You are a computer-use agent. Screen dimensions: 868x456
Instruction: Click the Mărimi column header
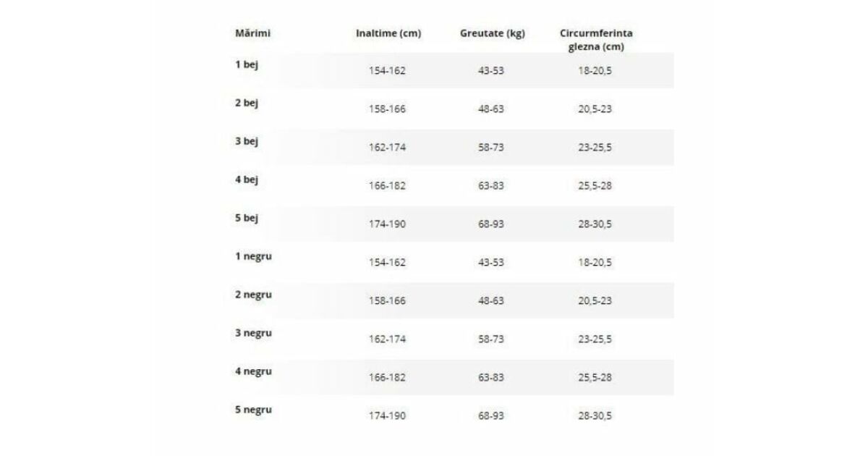point(247,33)
